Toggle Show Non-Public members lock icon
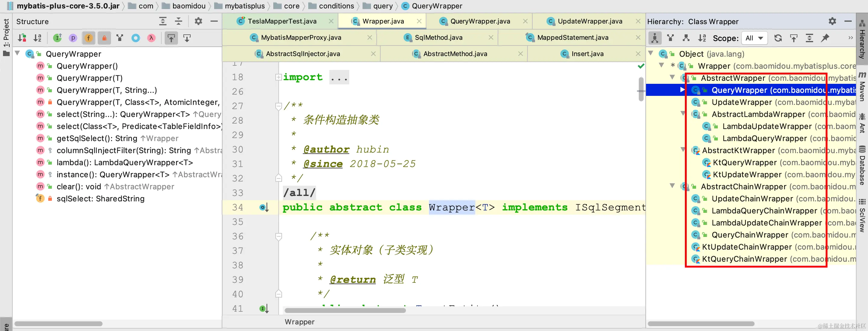The height and width of the screenshot is (331, 868). coord(104,38)
